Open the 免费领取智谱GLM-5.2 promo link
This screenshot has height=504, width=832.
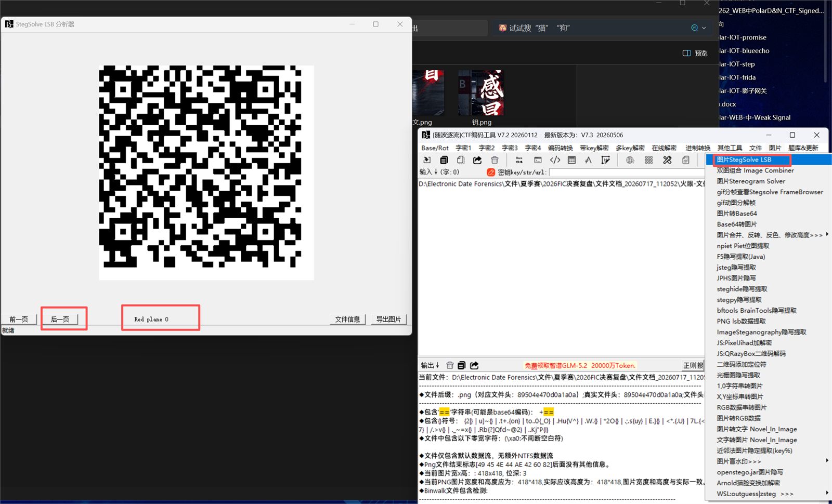[580, 365]
